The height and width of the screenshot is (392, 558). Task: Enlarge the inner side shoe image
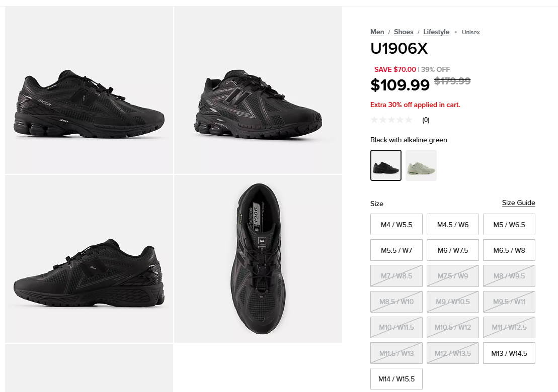pyautogui.click(x=89, y=259)
